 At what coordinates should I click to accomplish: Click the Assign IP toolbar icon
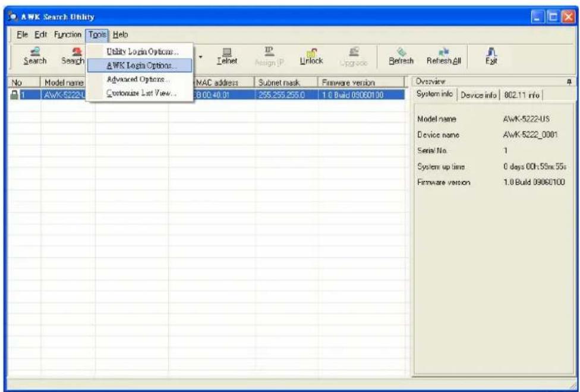[269, 56]
